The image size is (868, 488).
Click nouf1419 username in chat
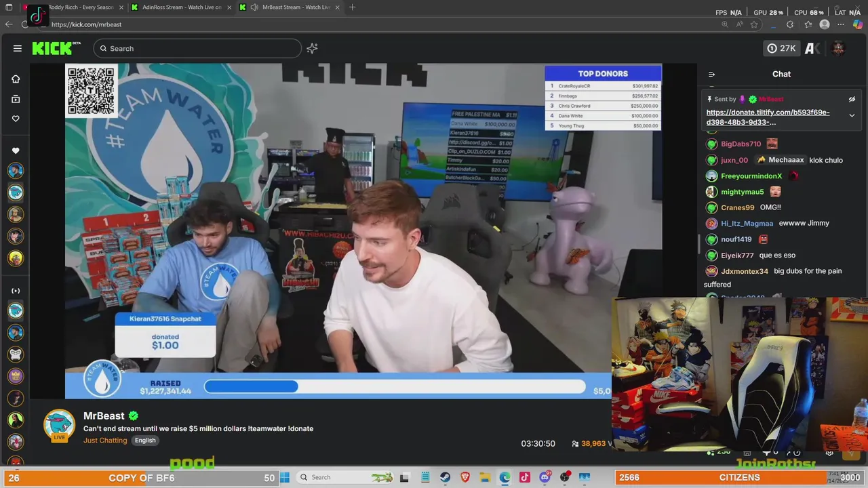coord(736,239)
